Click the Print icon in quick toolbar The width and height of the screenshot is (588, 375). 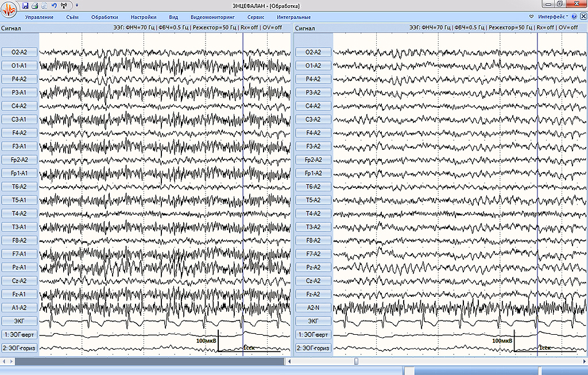(x=34, y=6)
